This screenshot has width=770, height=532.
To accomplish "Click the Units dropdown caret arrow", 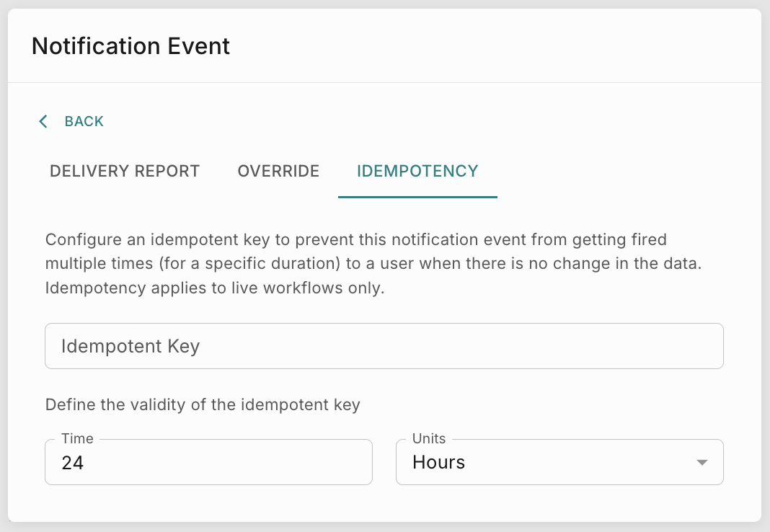I will (x=702, y=463).
